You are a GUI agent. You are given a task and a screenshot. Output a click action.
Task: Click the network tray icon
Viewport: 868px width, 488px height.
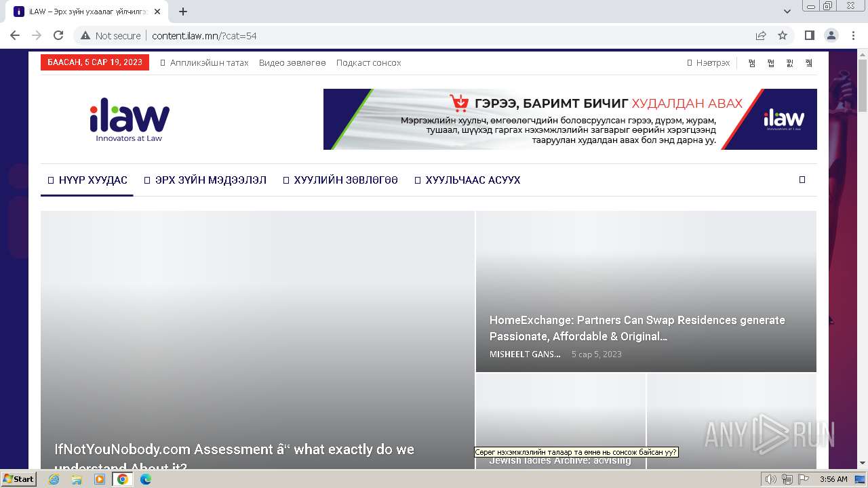(x=787, y=479)
